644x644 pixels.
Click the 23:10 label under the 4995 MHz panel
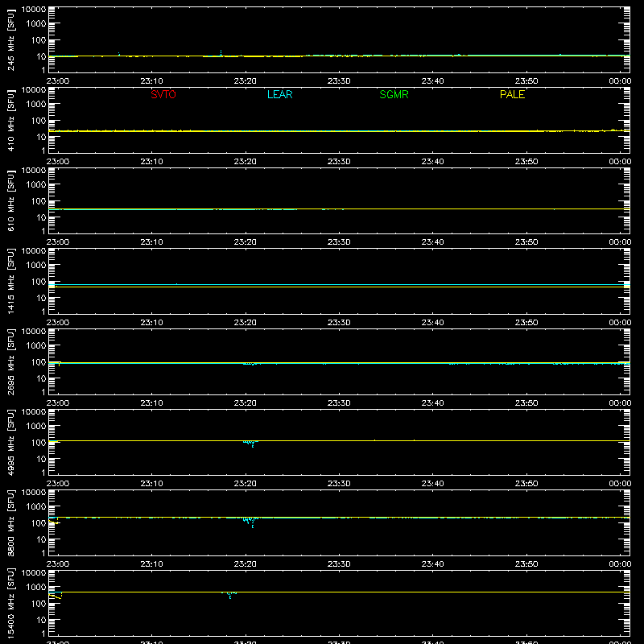[151, 484]
